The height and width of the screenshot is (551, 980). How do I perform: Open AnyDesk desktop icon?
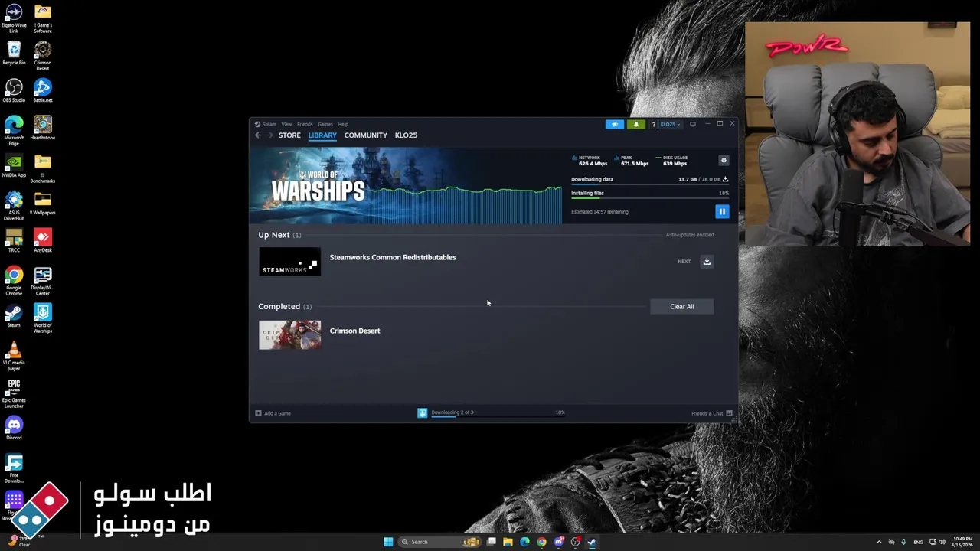pos(42,241)
